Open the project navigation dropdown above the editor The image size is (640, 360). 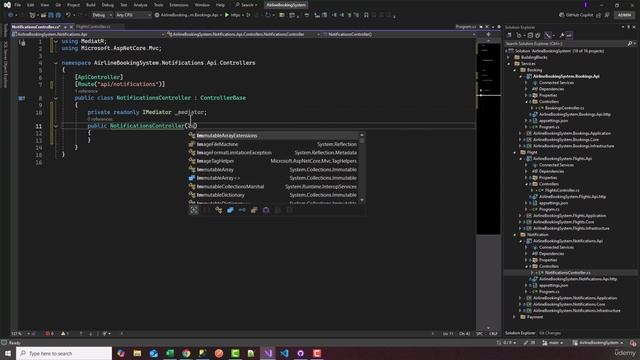[x=88, y=34]
